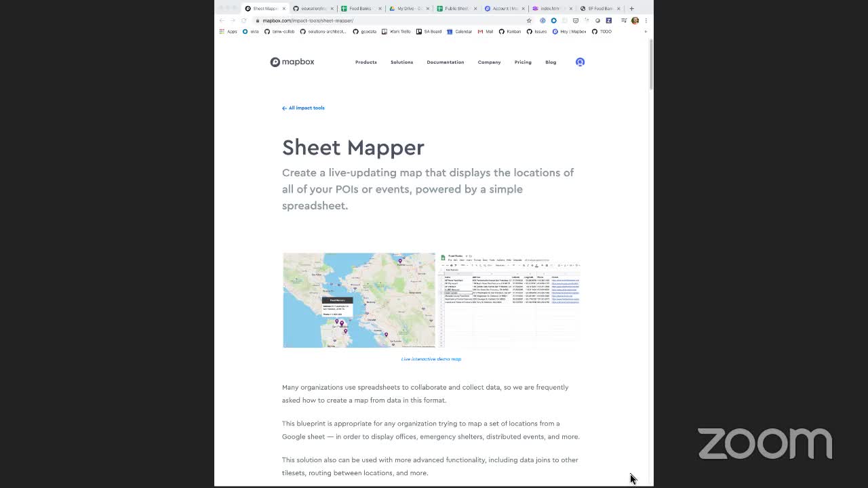This screenshot has height=488, width=868.
Task: Open the SA Board bookmark
Action: click(429, 31)
